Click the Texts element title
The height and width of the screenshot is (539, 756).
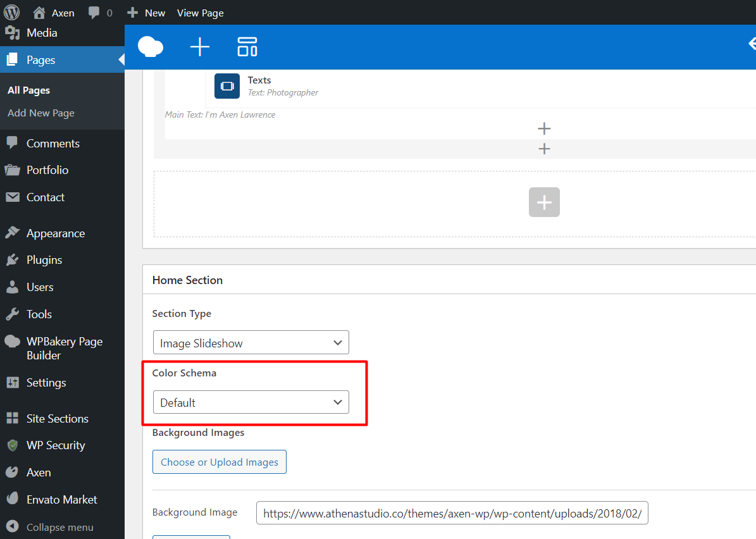coord(259,80)
